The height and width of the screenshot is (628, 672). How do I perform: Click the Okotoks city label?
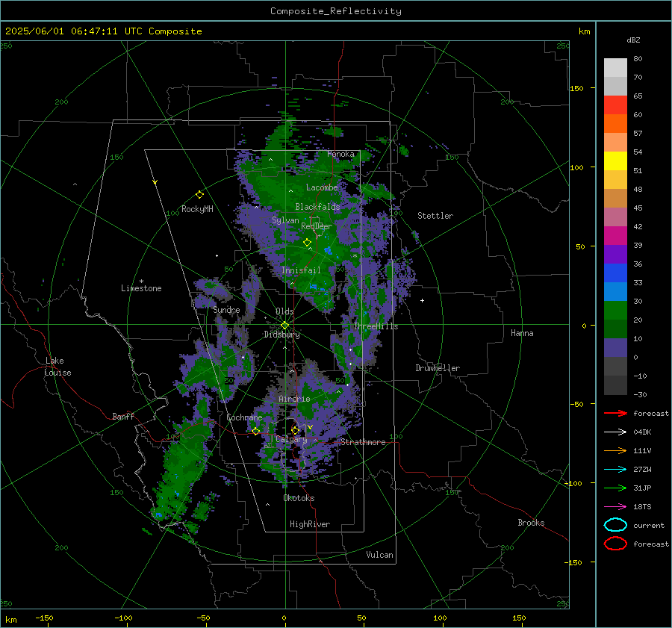[x=299, y=498]
